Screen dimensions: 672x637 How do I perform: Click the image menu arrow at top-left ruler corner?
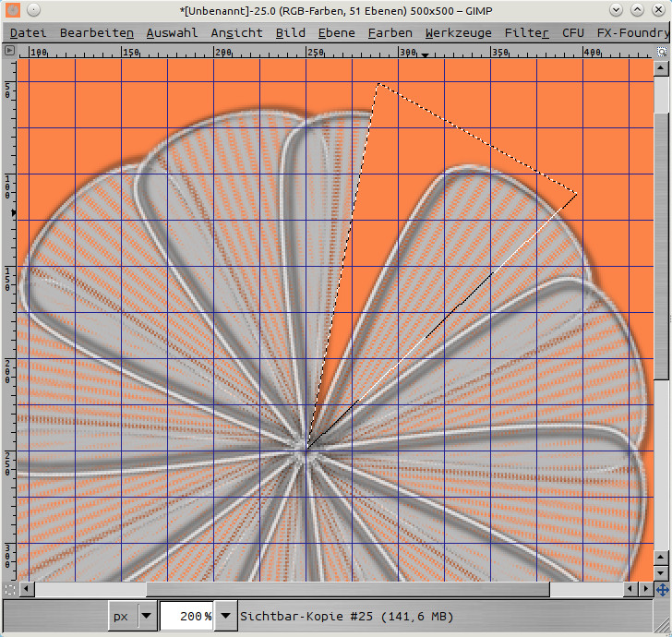[9, 51]
